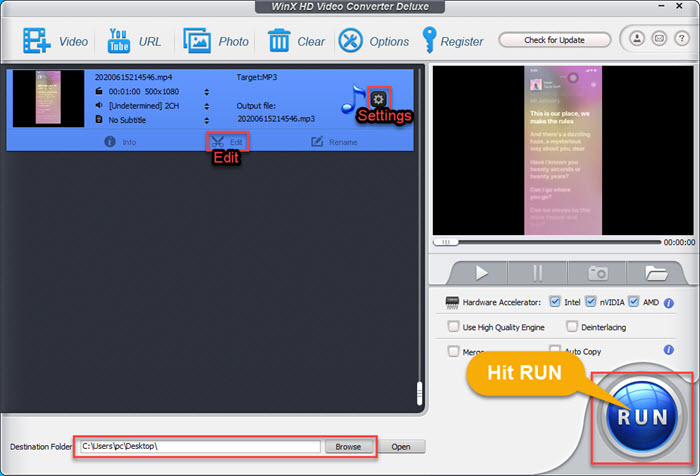Open the YouTube URL downloader
Image resolution: width=700 pixels, height=476 pixels.
134,41
